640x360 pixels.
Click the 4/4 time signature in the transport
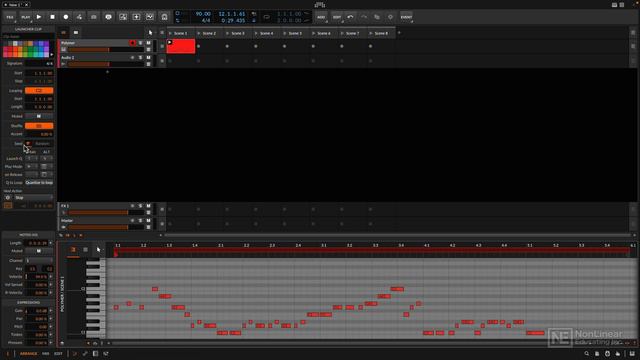pos(206,20)
